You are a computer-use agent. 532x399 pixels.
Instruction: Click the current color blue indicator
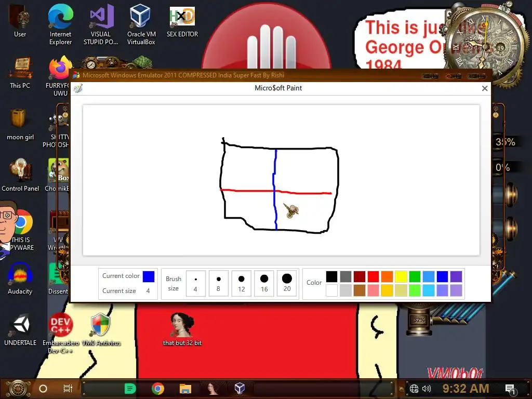click(149, 276)
